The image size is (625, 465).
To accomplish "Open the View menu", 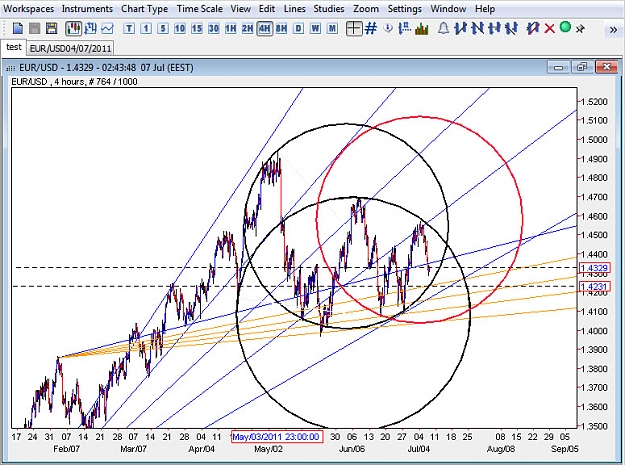I will [241, 9].
